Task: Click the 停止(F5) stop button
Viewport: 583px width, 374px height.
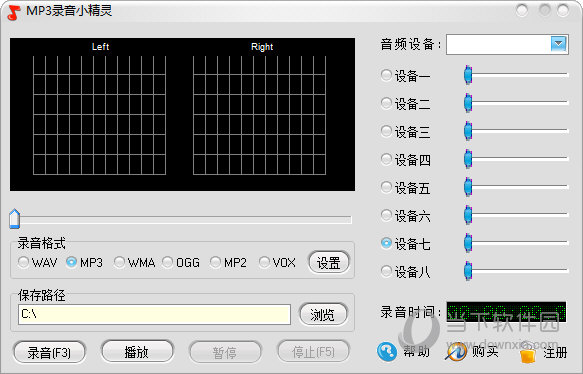Action: click(313, 351)
